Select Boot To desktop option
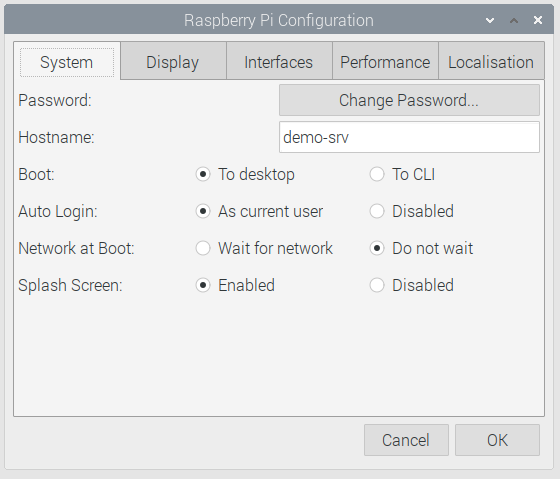Viewport: 560px width, 479px height. tap(203, 174)
